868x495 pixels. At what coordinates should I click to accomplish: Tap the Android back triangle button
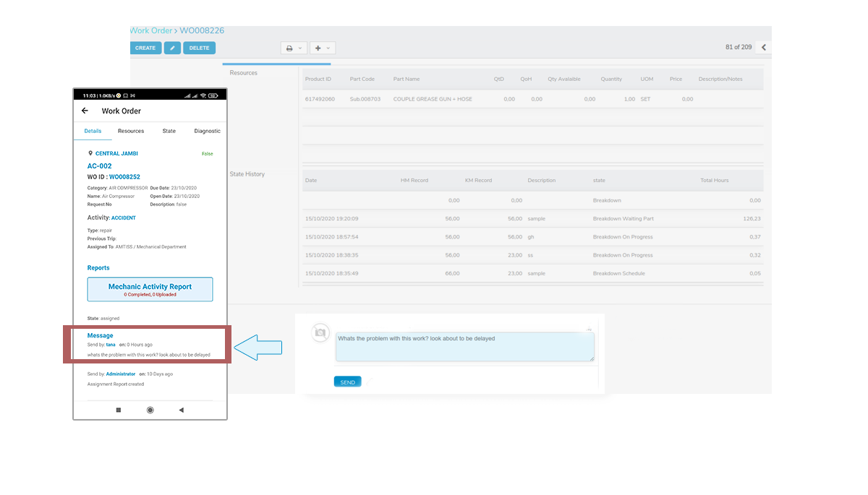click(181, 410)
